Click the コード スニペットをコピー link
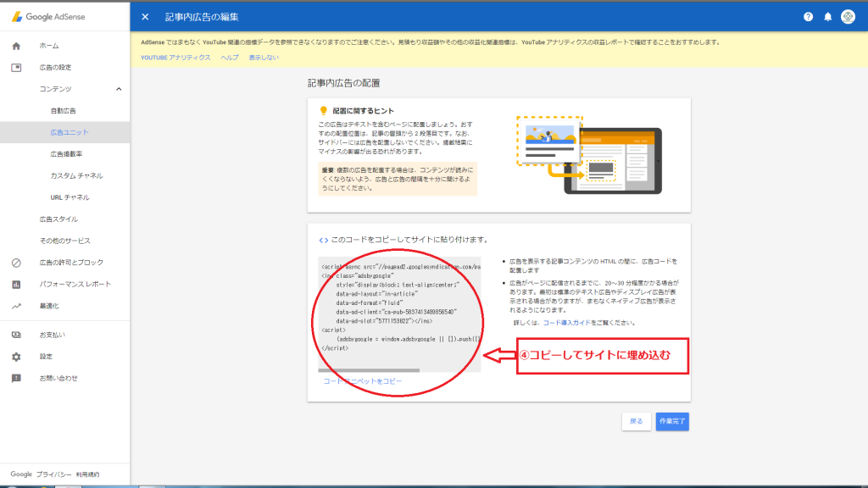 363,381
